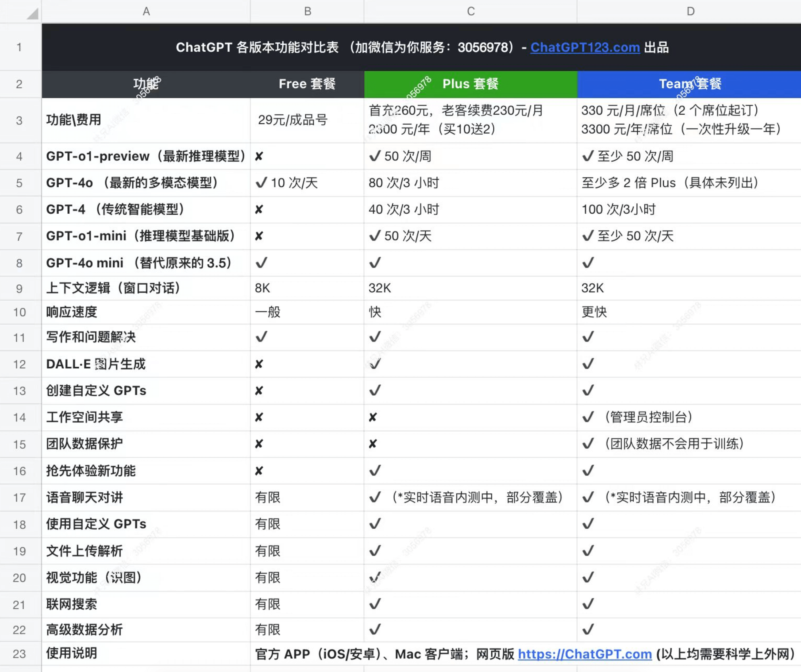Click the select-all corner triangle
The height and width of the screenshot is (672, 801).
(x=33, y=14)
